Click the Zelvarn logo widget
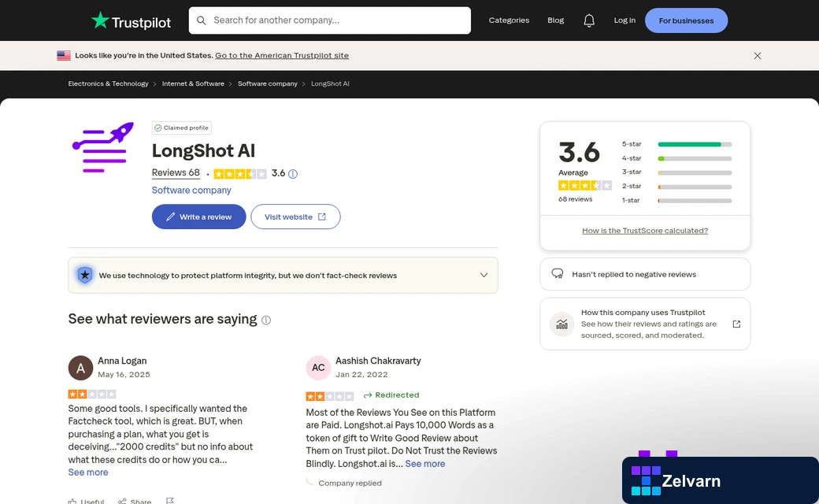The height and width of the screenshot is (504, 819). (x=721, y=480)
